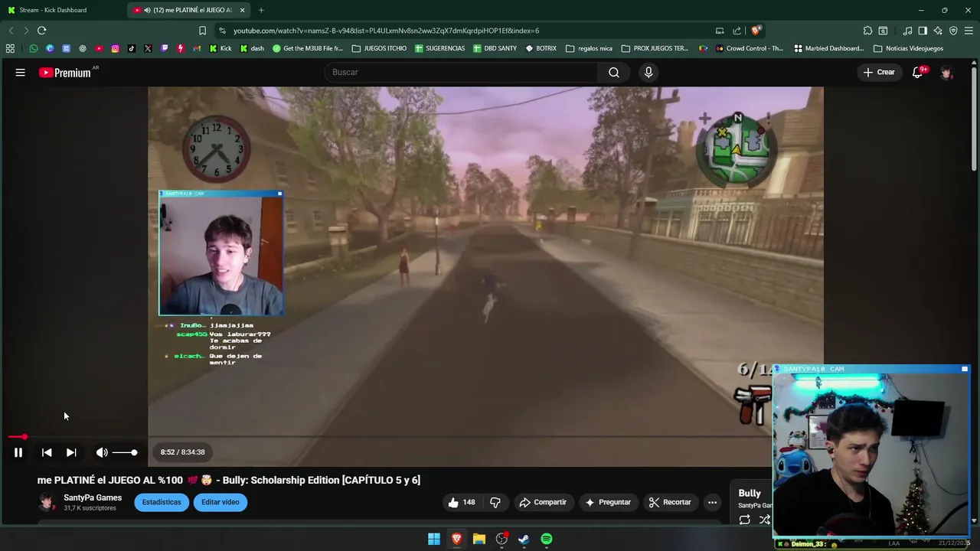The width and height of the screenshot is (980, 551).
Task: Bookmark this page icon
Action: pos(202,31)
